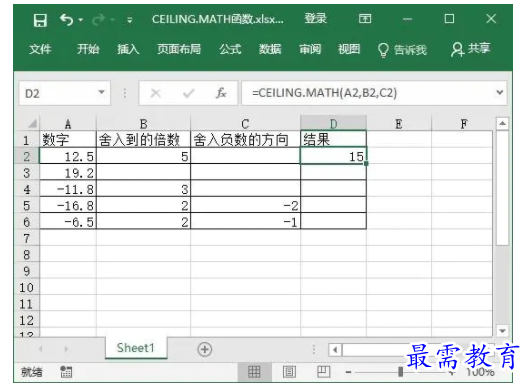This screenshot has width=528, height=388.
Task: Open Customize Quick Access Toolbar dropdown
Action: point(130,21)
